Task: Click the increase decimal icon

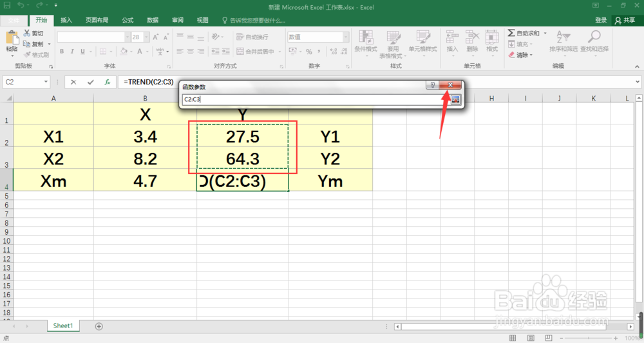Action: click(x=334, y=52)
